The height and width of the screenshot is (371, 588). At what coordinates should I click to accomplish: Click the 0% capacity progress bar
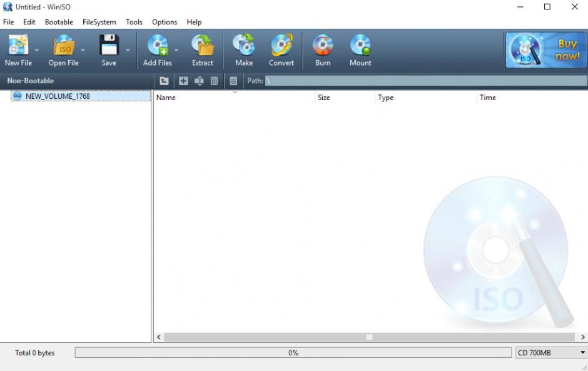[x=293, y=353]
